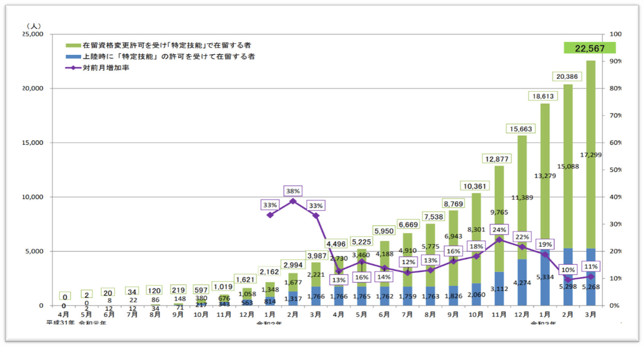This screenshot has width=644, height=347.
Task: Click the green bar value '6,943'
Action: (x=453, y=236)
